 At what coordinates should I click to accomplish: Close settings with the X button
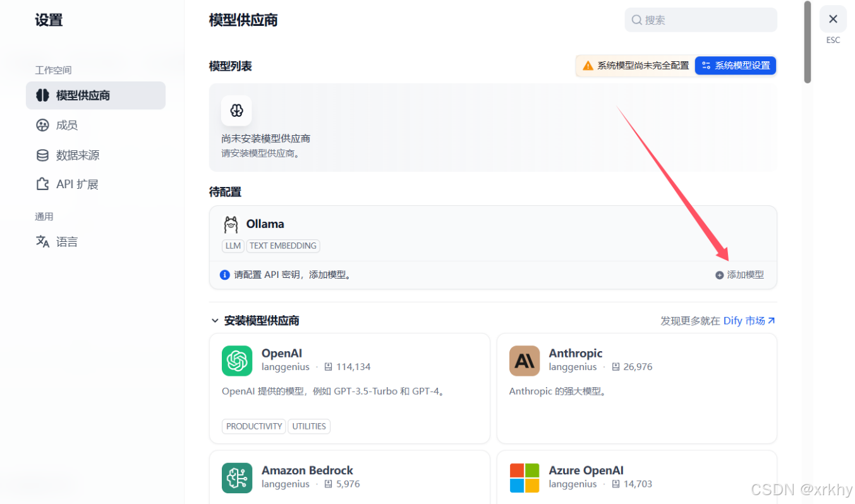833,19
